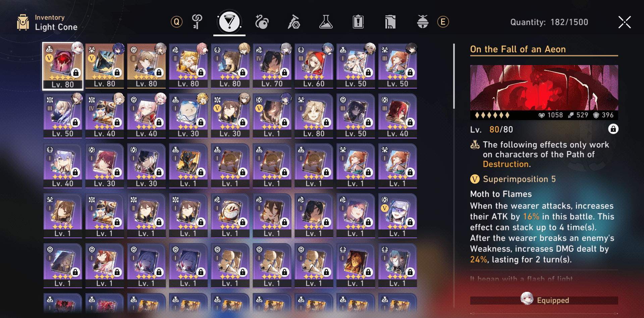
Task: Click the On the Fall of an Aeon artwork
Action: click(x=544, y=88)
